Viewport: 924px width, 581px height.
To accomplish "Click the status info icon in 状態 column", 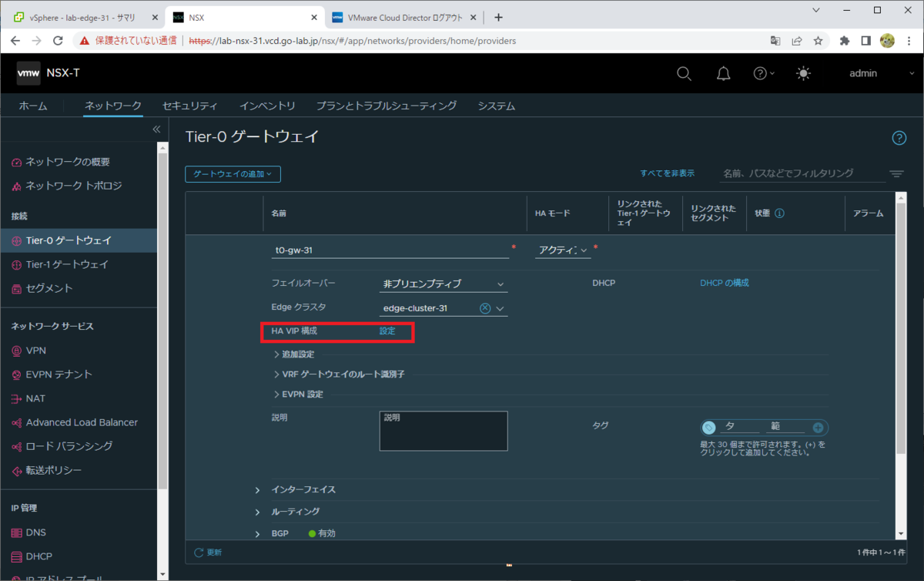I will coord(779,213).
